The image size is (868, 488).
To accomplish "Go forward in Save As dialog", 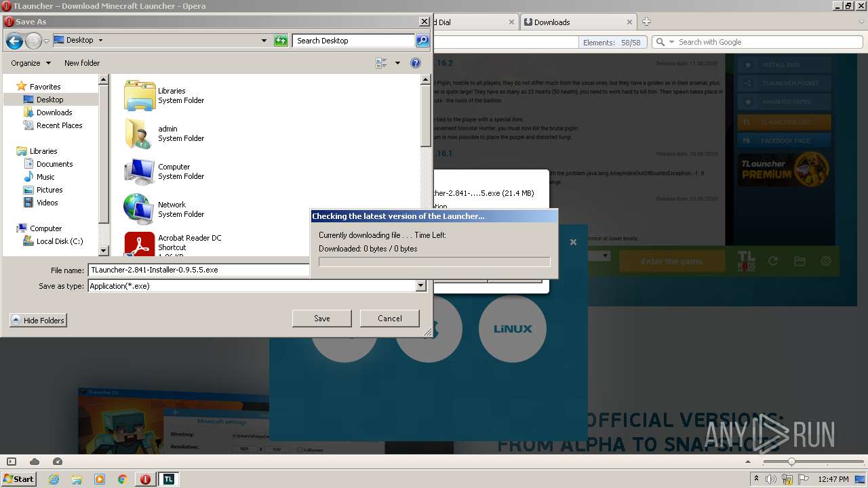I will click(x=33, y=41).
